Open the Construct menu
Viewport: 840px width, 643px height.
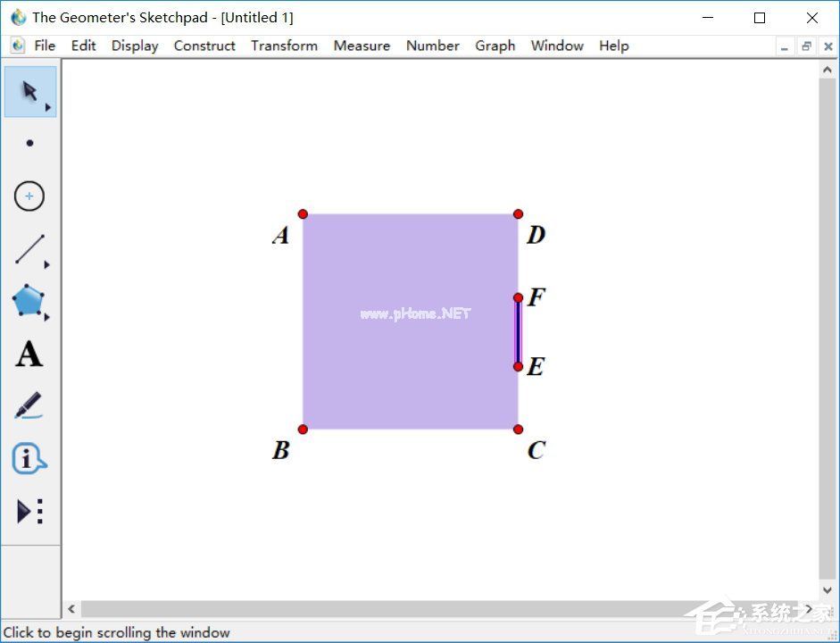click(204, 46)
